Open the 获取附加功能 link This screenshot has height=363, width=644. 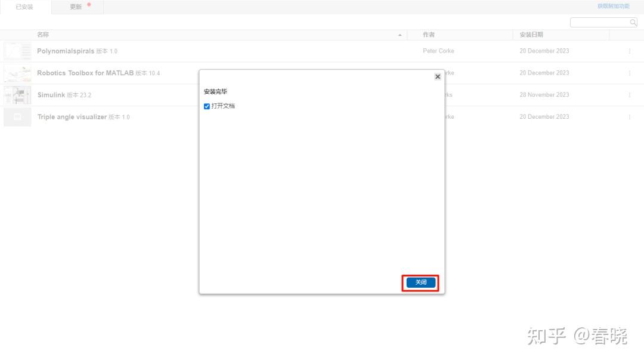tap(614, 6)
